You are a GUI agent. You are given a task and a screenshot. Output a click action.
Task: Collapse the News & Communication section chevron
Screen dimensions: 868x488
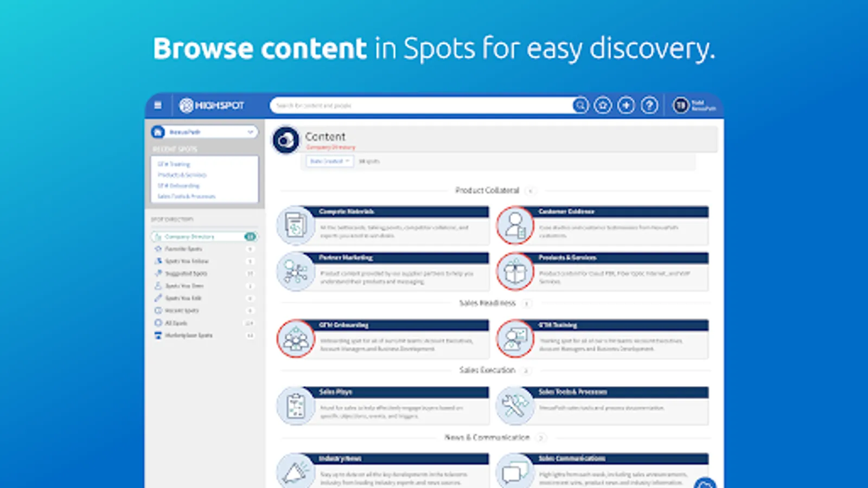tap(540, 438)
